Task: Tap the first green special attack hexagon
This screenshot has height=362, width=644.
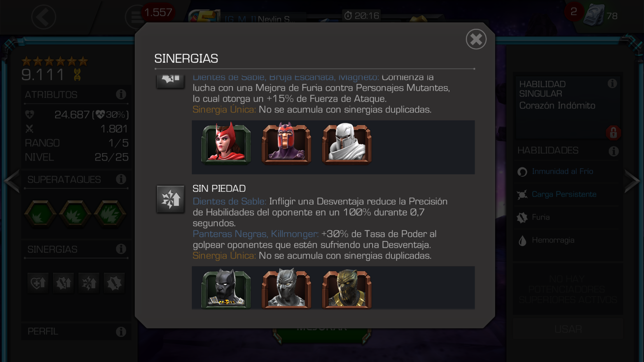Action: click(40, 214)
